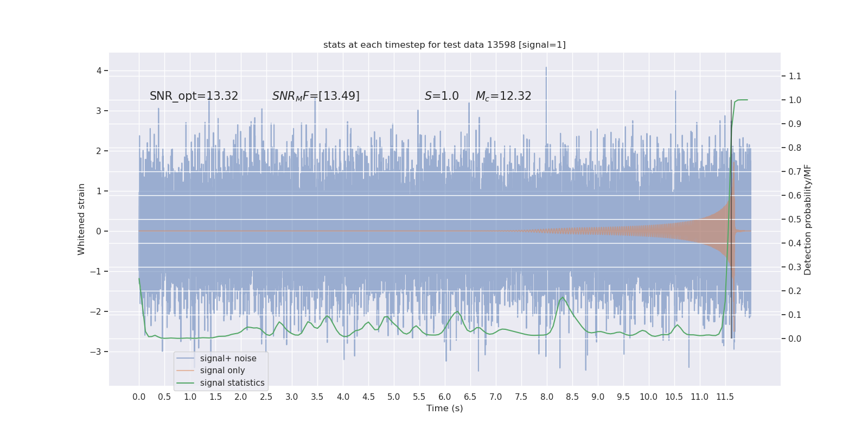The height and width of the screenshot is (434, 868).
Task: Click the 0.0 tick label on the time axis
Action: (139, 397)
